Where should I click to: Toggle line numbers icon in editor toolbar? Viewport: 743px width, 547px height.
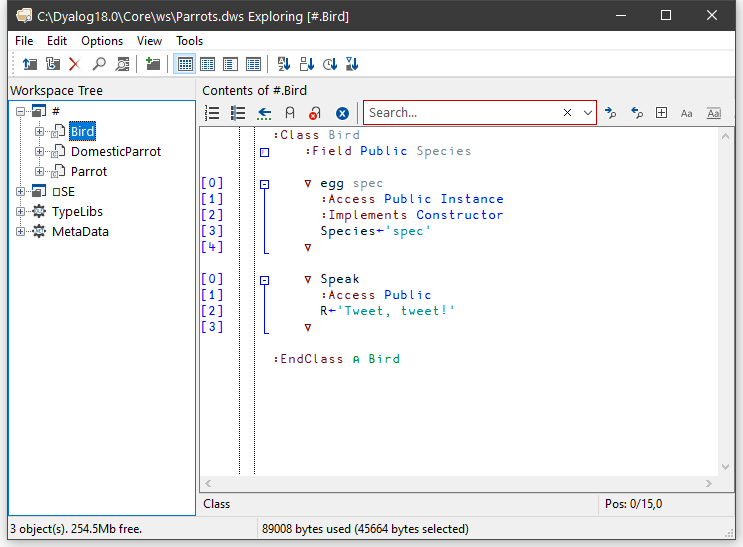pyautogui.click(x=212, y=113)
